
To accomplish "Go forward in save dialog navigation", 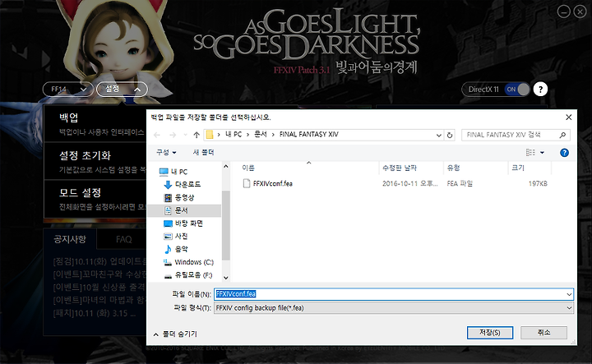I will click(x=173, y=135).
